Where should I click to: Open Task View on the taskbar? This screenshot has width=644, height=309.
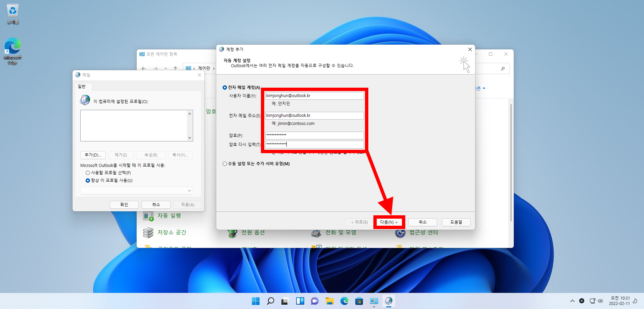(x=285, y=301)
